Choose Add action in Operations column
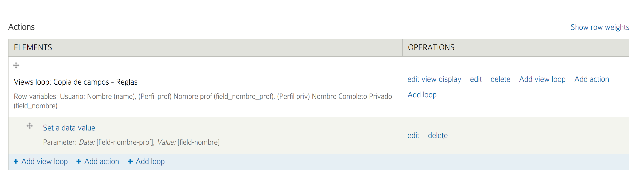Viewport: 644px width, 182px height. [x=592, y=79]
